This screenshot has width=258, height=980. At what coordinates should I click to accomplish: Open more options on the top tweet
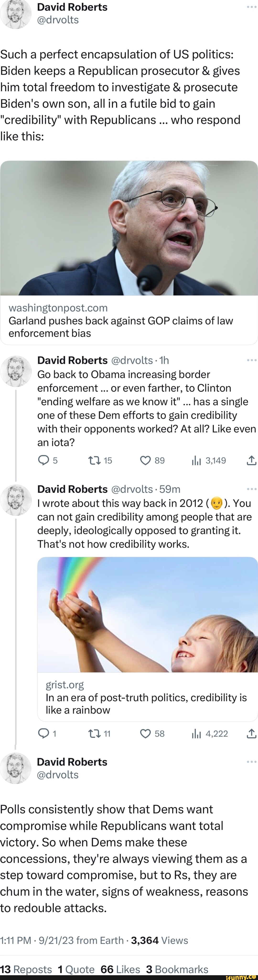(251, 7)
